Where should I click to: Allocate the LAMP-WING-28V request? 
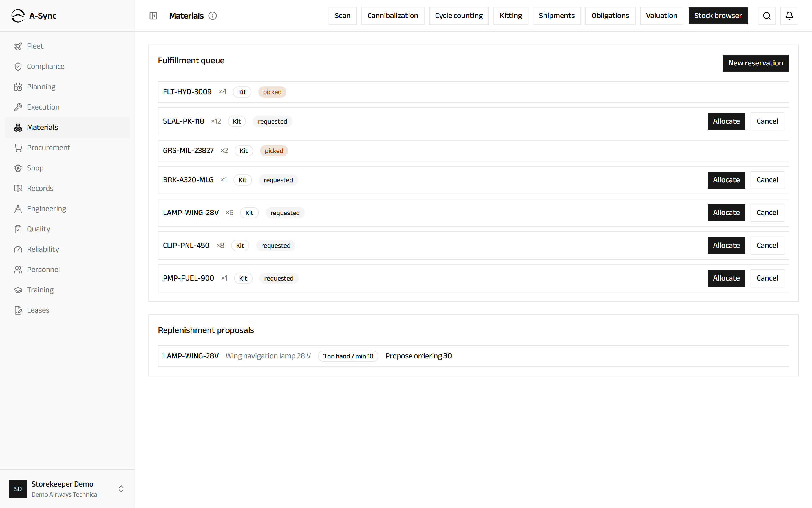click(726, 213)
